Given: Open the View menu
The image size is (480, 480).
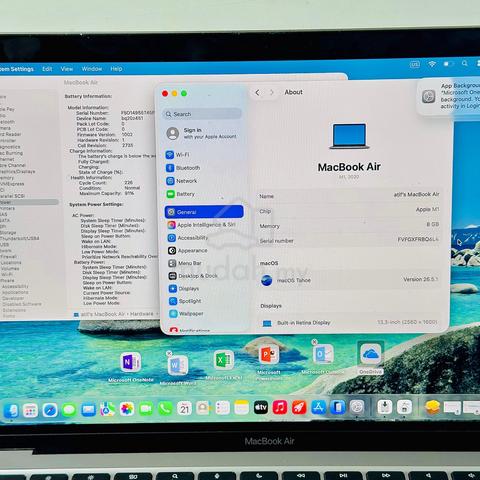Looking at the screenshot, I should 67,69.
